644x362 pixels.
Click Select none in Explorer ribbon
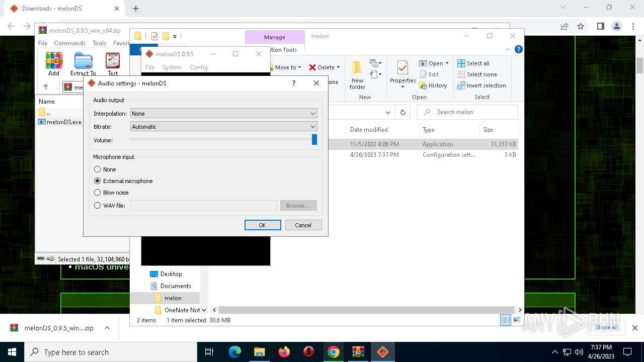(477, 74)
